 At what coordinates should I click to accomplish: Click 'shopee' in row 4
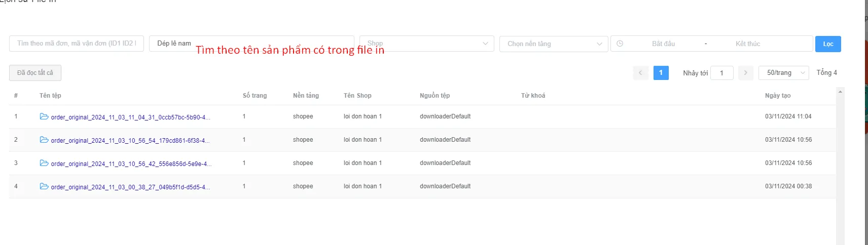click(303, 186)
